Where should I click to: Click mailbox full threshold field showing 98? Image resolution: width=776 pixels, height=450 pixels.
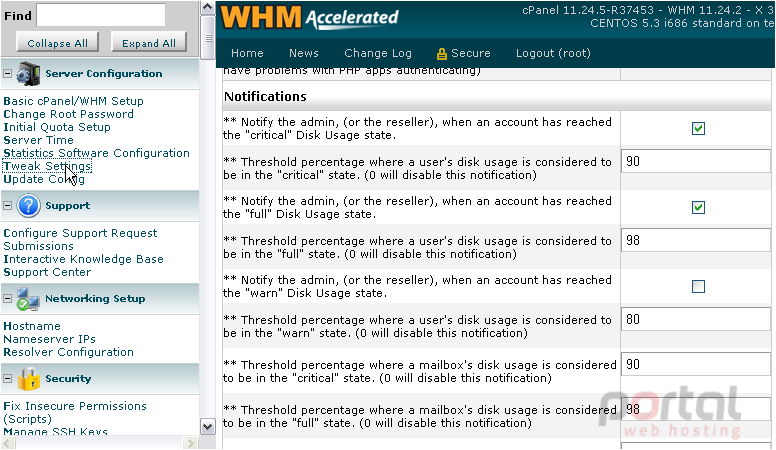(696, 409)
